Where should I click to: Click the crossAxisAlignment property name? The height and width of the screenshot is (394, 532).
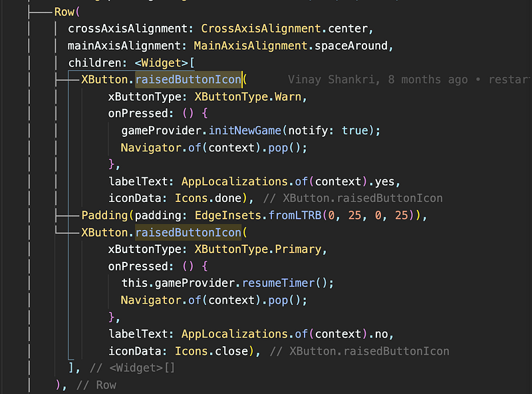[x=127, y=29]
